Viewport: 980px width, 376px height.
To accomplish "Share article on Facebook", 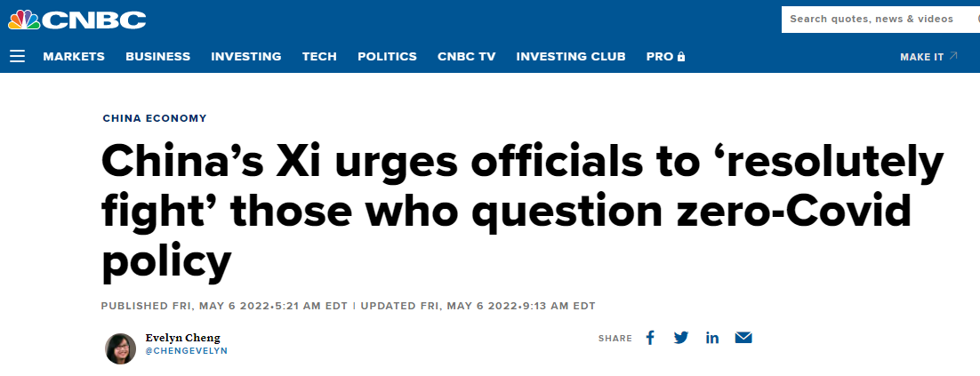I will 650,338.
